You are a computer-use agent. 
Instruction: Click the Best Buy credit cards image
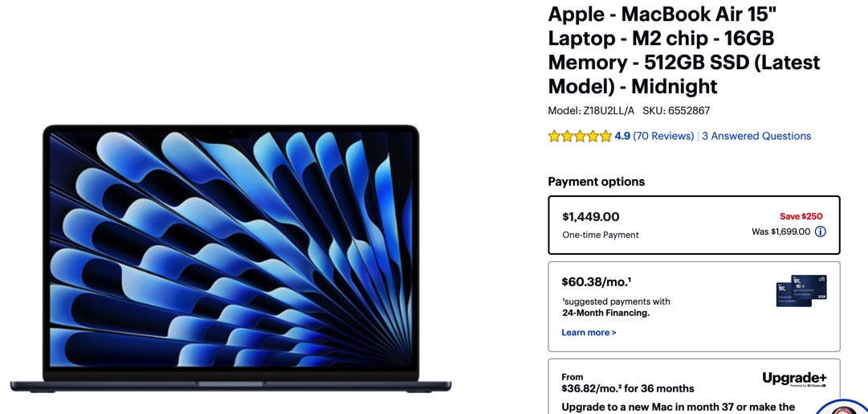[801, 290]
